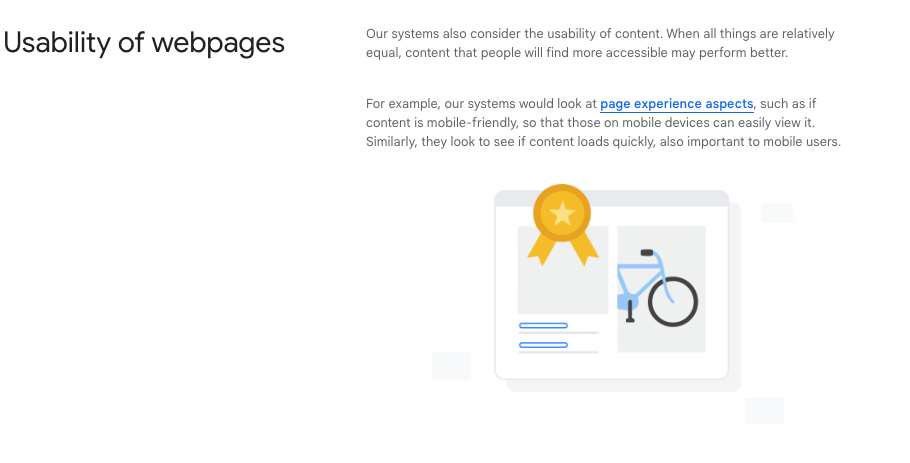This screenshot has height=463, width=910.
Task: Click the lower blue outlined bar
Action: coord(543,345)
